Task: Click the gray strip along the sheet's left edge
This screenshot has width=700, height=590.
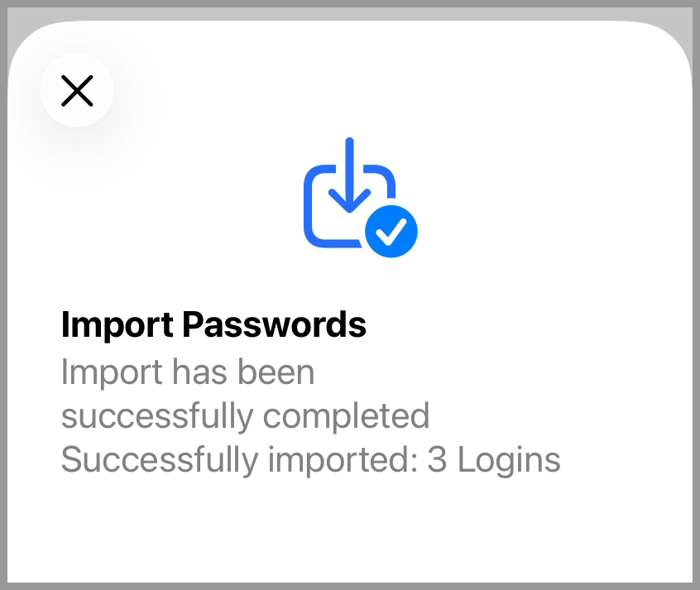Action: 4,331
